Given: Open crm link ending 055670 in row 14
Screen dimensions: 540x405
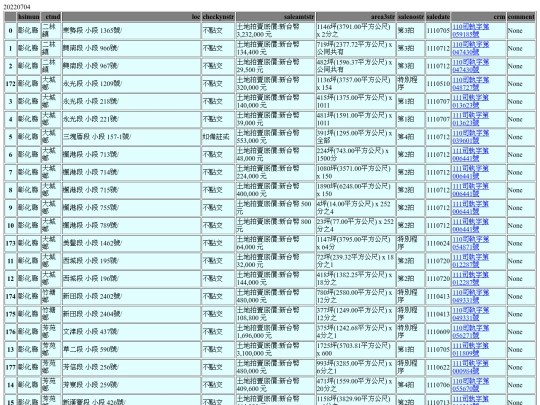Looking at the screenshot, I should pyautogui.click(x=470, y=385).
